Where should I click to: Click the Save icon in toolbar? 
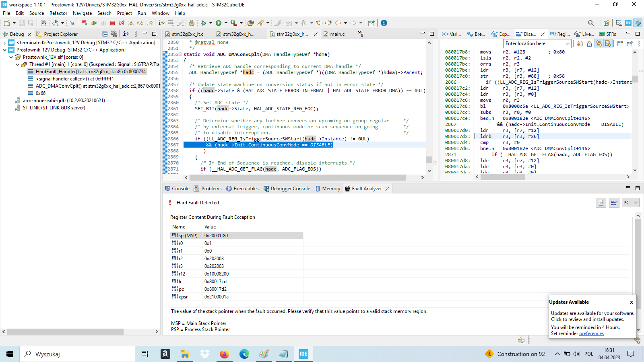pyautogui.click(x=22, y=23)
